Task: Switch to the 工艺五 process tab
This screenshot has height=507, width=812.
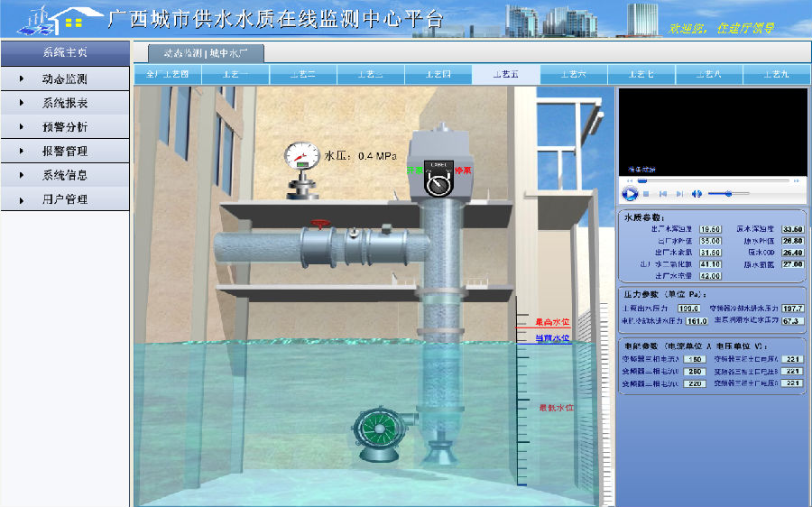Action: [x=505, y=74]
